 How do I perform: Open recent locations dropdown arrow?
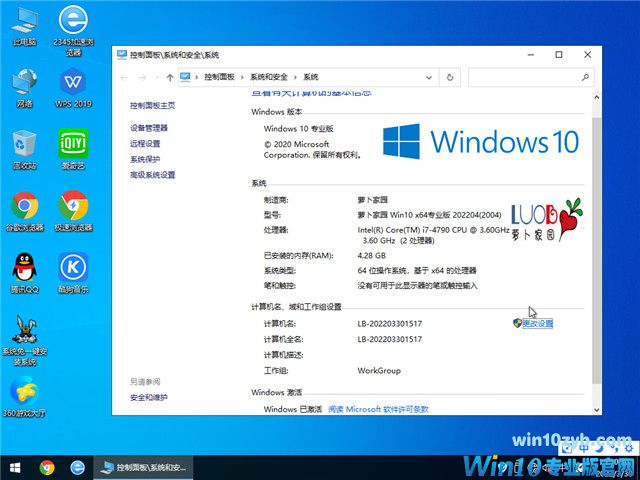click(157, 77)
